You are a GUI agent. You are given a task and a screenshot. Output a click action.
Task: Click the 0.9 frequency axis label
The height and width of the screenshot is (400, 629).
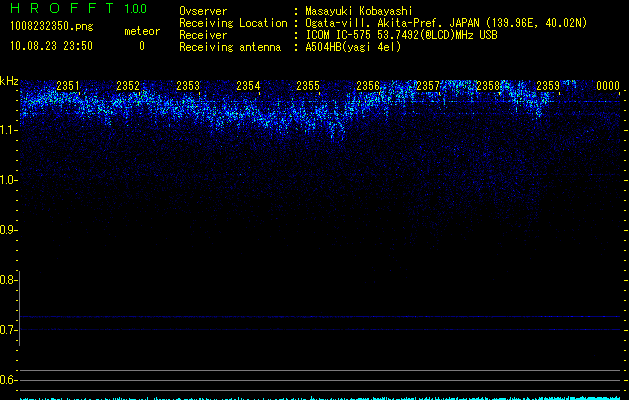click(x=7, y=230)
